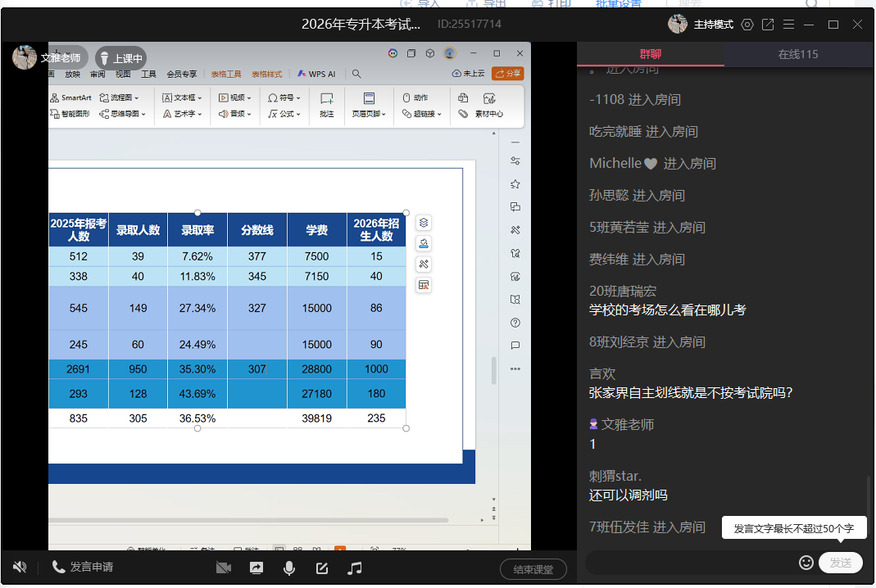Insert a formula with the 公式 tool

[x=287, y=113]
